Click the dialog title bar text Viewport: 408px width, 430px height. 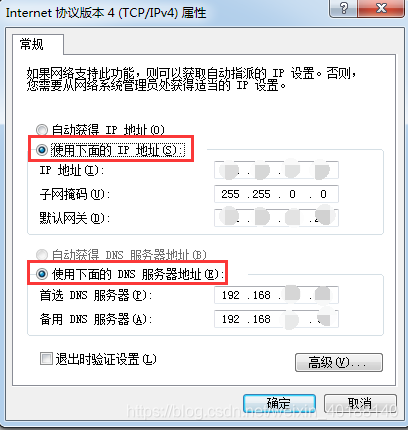click(106, 13)
